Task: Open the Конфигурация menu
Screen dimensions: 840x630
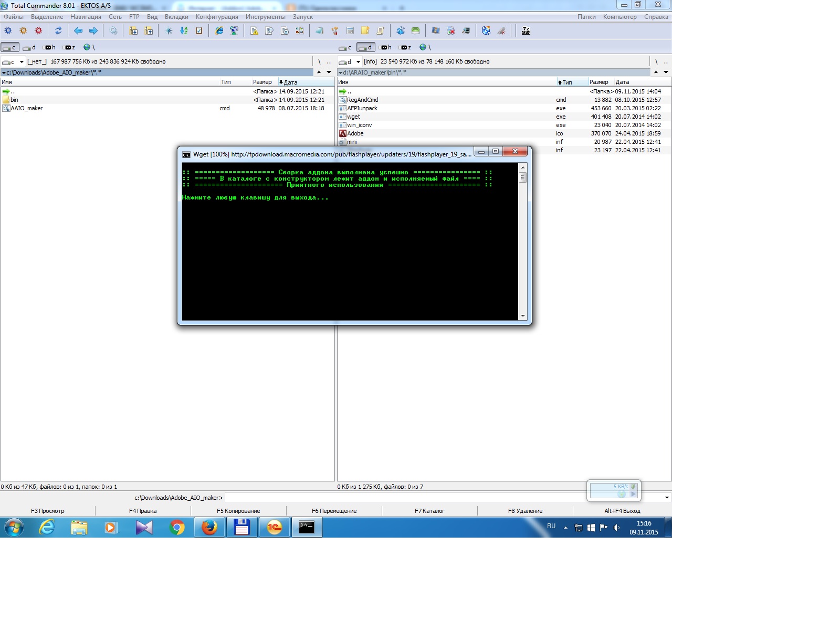Action: point(217,17)
